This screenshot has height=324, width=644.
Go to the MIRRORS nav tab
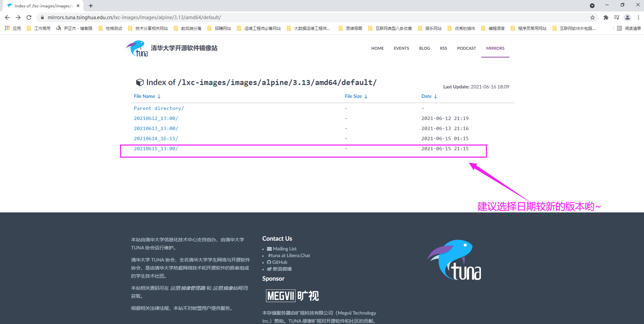click(x=495, y=48)
